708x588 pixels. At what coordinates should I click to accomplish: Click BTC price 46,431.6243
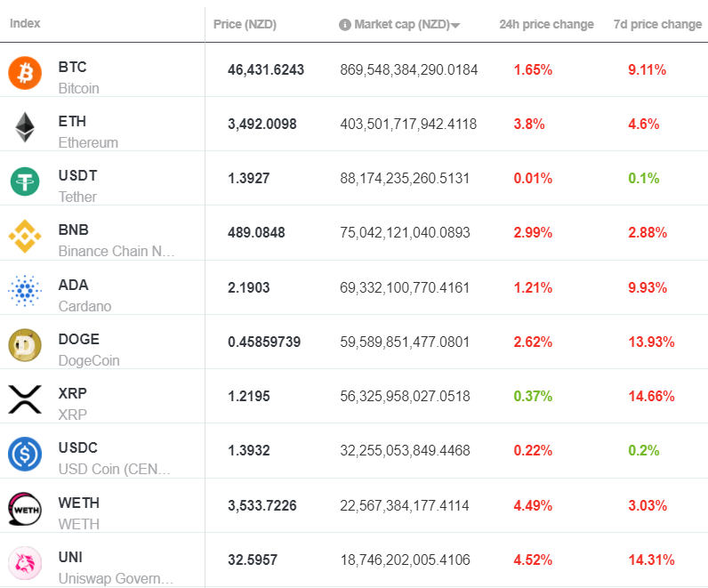[x=266, y=69]
